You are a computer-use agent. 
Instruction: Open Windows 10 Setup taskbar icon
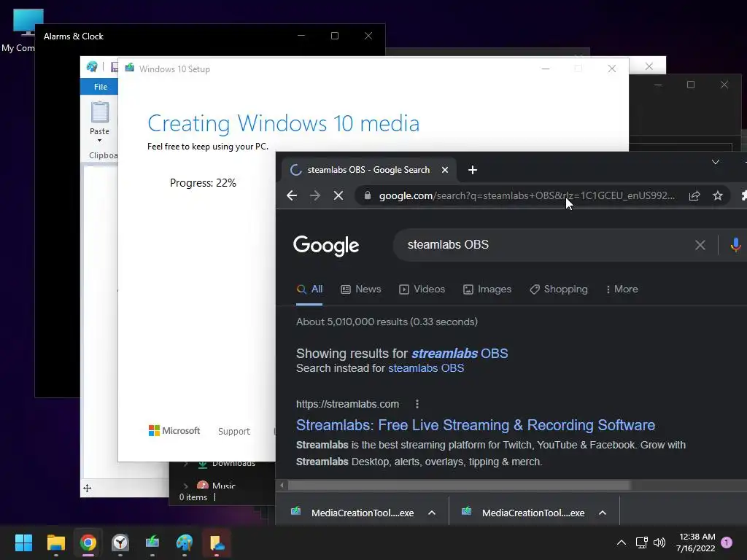[152, 542]
